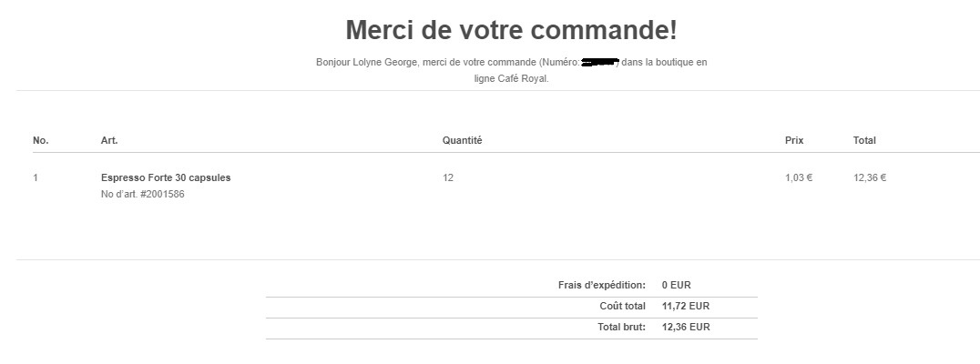This screenshot has width=980, height=364.
Task: Click the 'Merci de votre commande!' heading
Action: [x=511, y=30]
